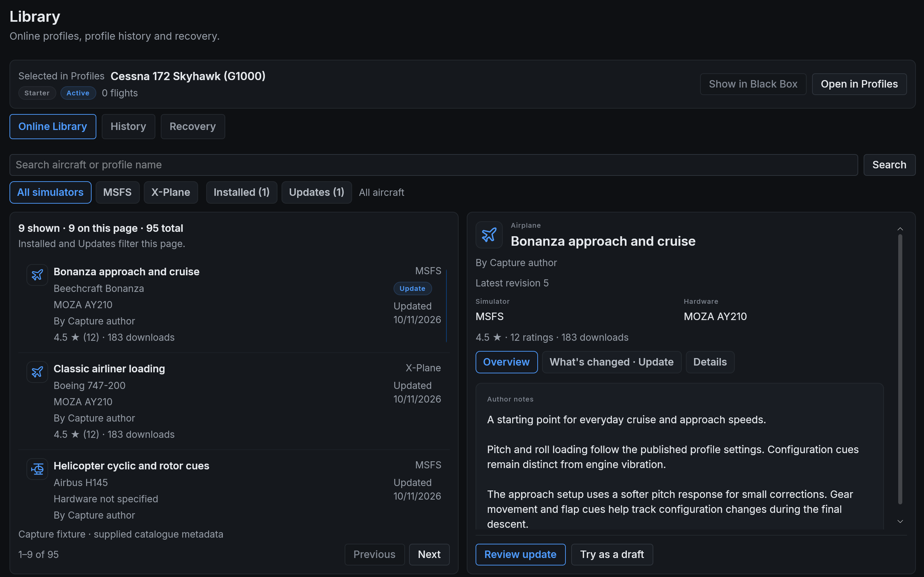Click the Update badge on Bonanza row
The width and height of the screenshot is (924, 577).
click(412, 288)
